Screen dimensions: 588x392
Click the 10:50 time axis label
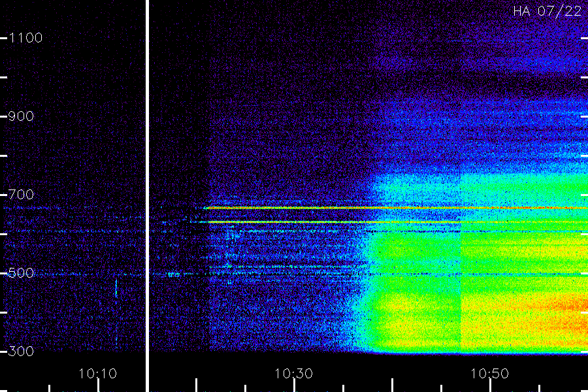(489, 374)
